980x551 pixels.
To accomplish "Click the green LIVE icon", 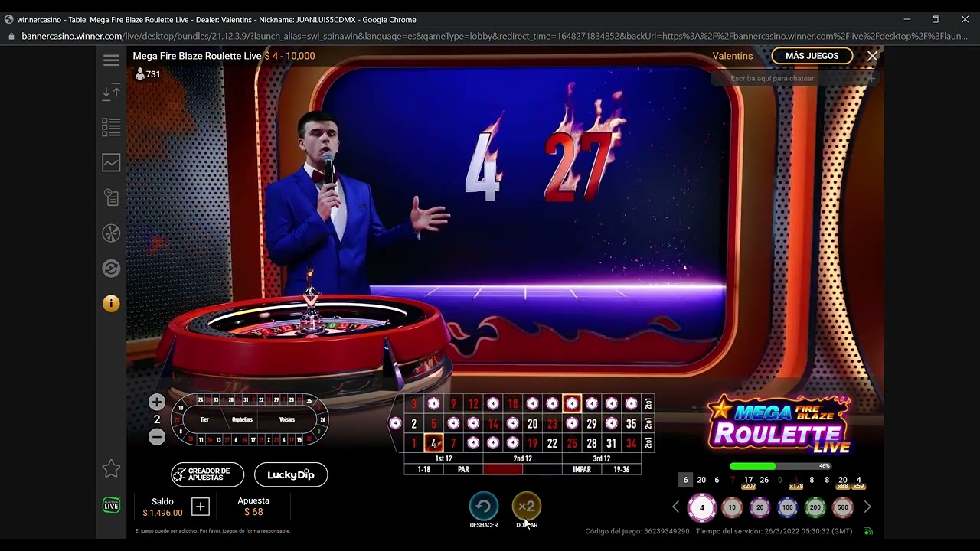I will [x=111, y=505].
